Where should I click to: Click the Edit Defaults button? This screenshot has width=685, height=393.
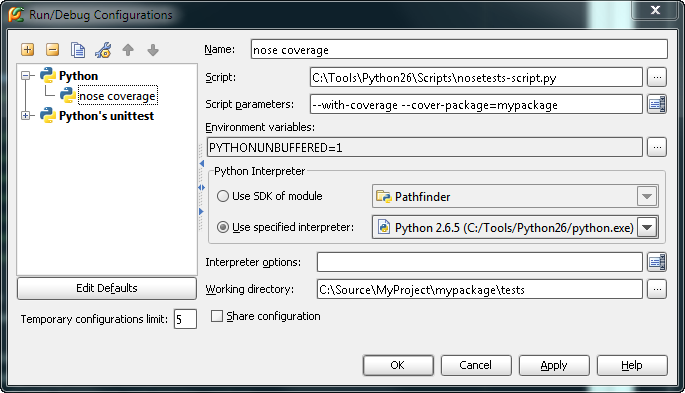[107, 288]
